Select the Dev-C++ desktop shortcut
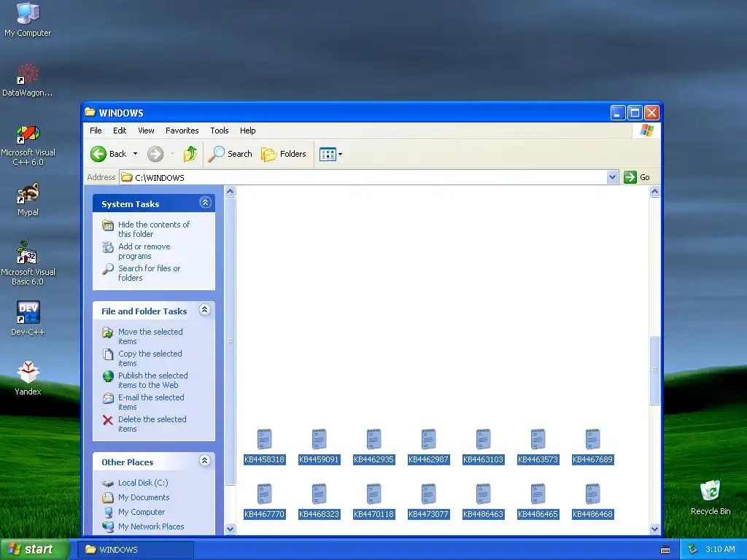 point(28,318)
